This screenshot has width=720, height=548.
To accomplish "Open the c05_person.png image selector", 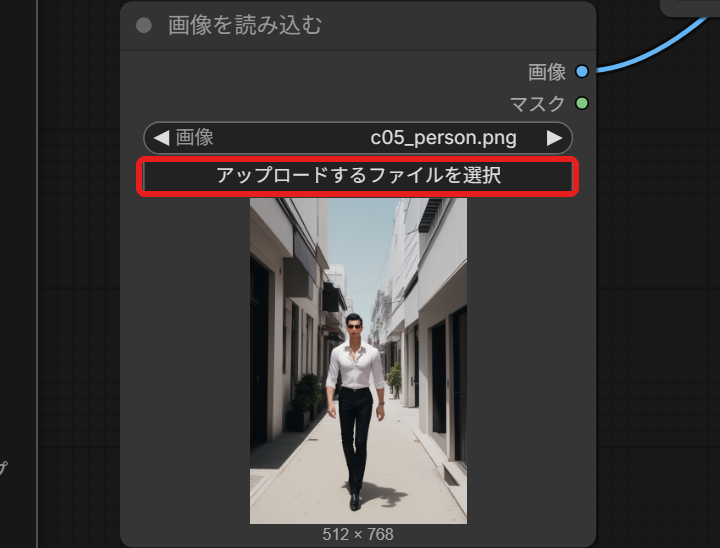I will (358, 138).
